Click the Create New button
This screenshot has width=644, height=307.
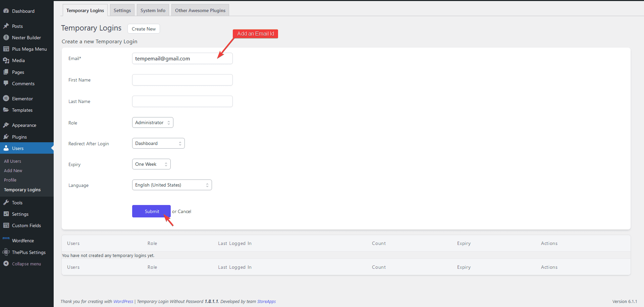click(x=144, y=29)
